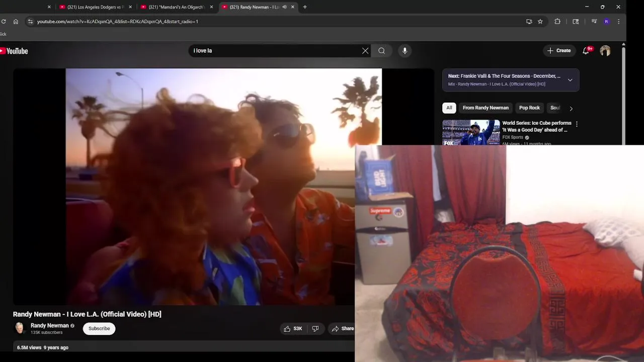The image size is (644, 362).
Task: Close the Mamdani's An Oligarch tab
Action: pyautogui.click(x=211, y=7)
